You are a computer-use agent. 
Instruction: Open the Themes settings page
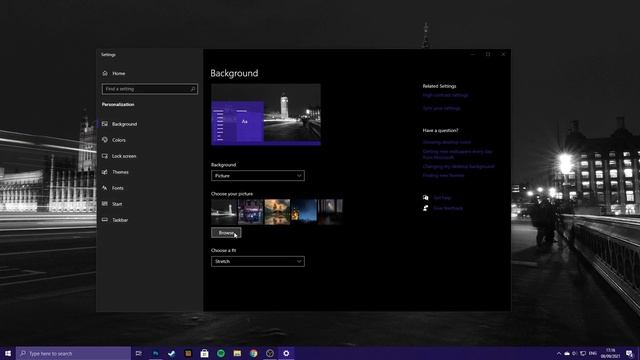115,172
